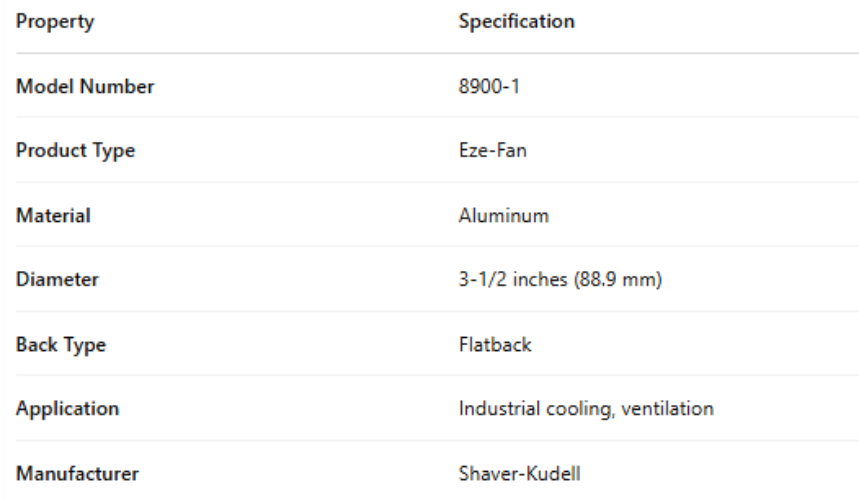The width and height of the screenshot is (859, 500).
Task: Click the Specification column header
Action: coord(516,22)
